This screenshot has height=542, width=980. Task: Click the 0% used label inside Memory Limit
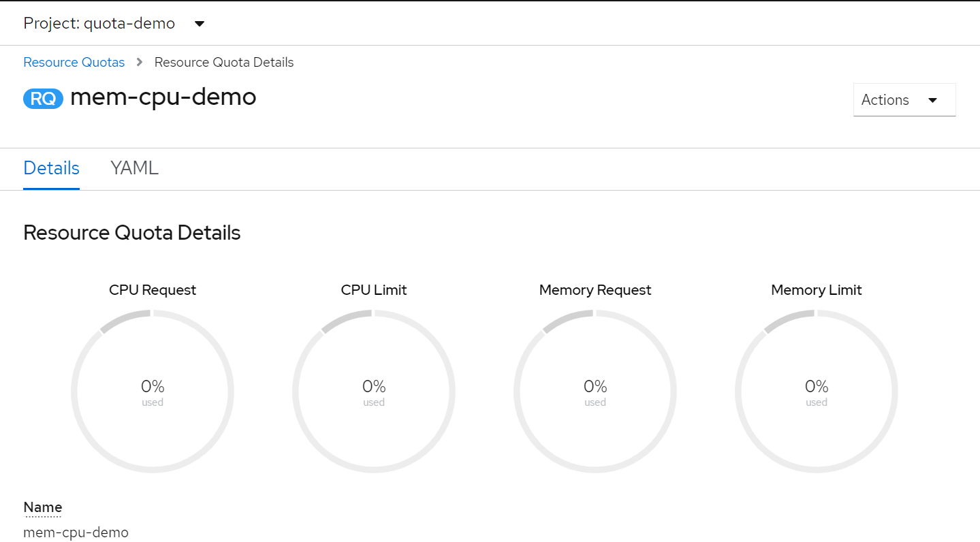[816, 392]
